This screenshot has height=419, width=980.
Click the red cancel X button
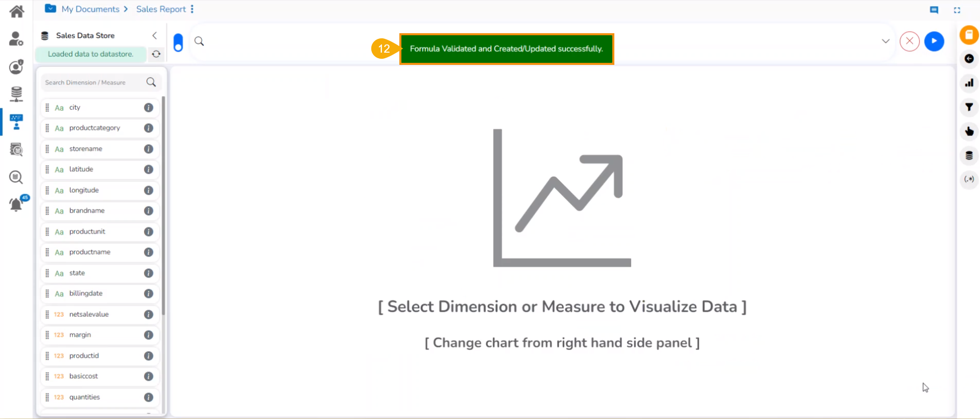click(910, 41)
